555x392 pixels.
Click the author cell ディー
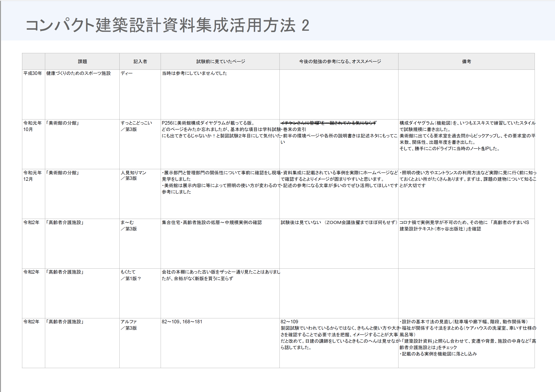click(127, 73)
